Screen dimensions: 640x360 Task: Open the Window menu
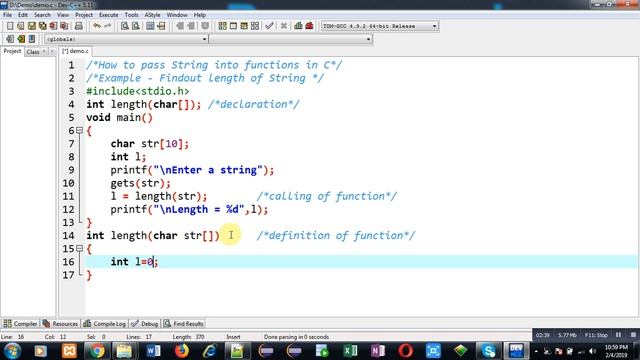(x=177, y=15)
